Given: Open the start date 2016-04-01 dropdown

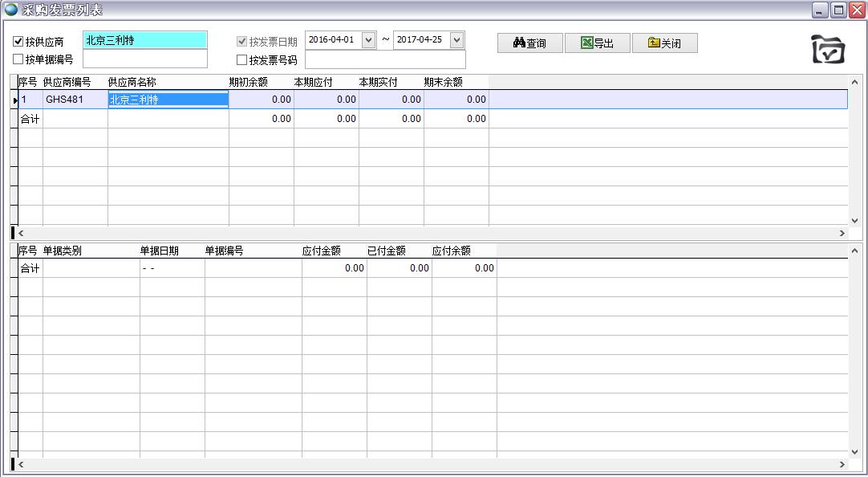Looking at the screenshot, I should [368, 39].
